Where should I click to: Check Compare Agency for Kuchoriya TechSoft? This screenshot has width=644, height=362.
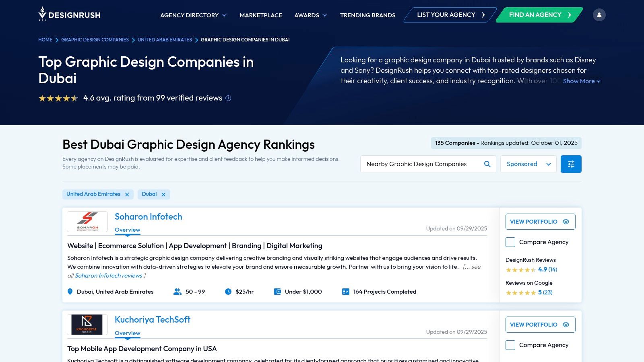pos(510,345)
